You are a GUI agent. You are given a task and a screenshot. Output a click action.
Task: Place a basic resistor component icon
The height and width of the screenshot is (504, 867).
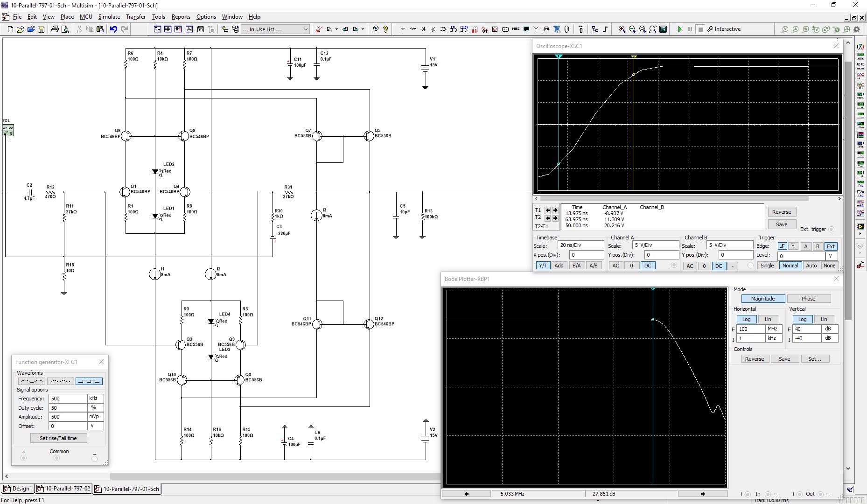point(413,29)
